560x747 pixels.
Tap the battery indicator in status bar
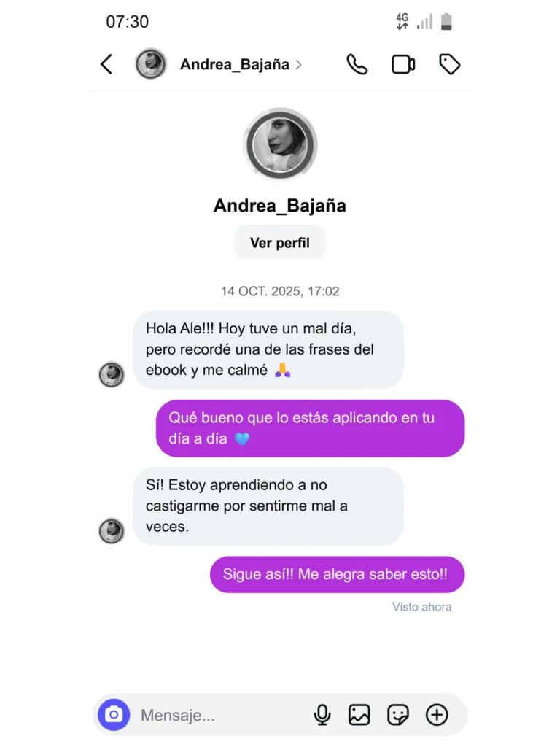446,22
